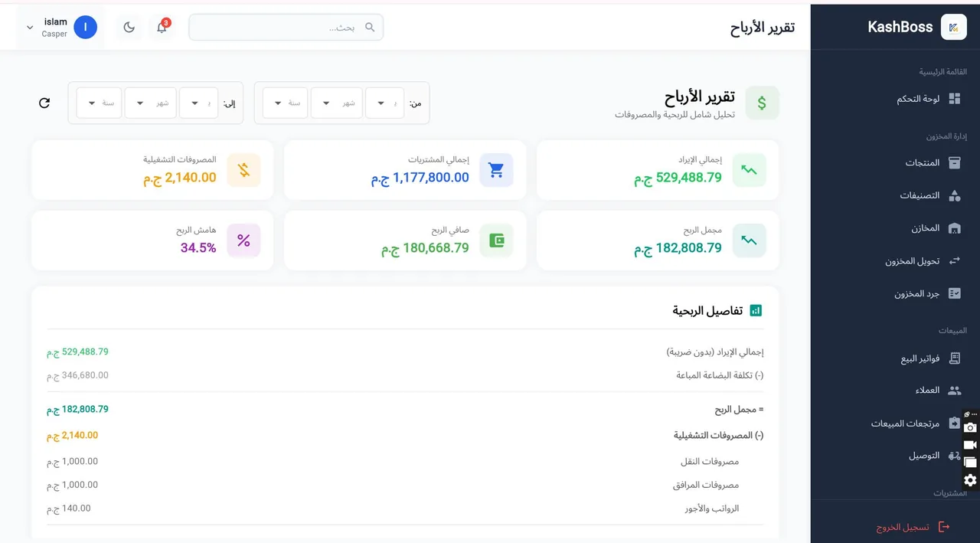Click the notification bell icon
This screenshot has height=543, width=980.
[162, 28]
